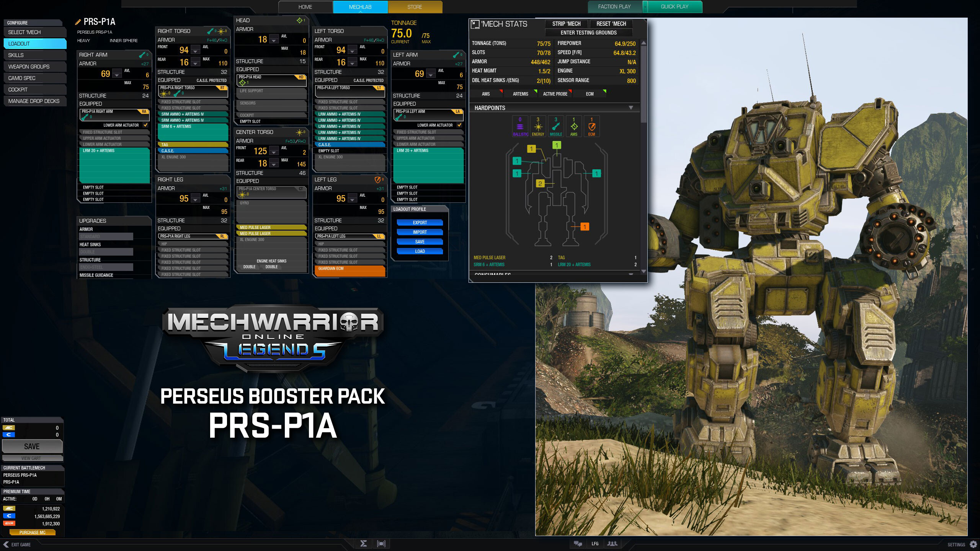Click the 'Mech Stats panel scrollbar
980x551 pixels.
pos(644,84)
